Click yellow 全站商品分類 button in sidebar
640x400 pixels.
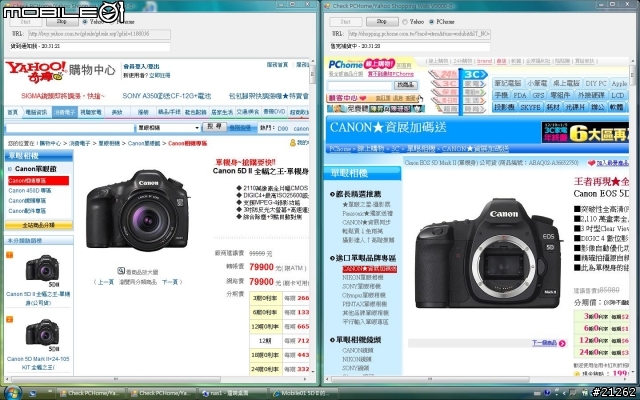pyautogui.click(x=39, y=225)
